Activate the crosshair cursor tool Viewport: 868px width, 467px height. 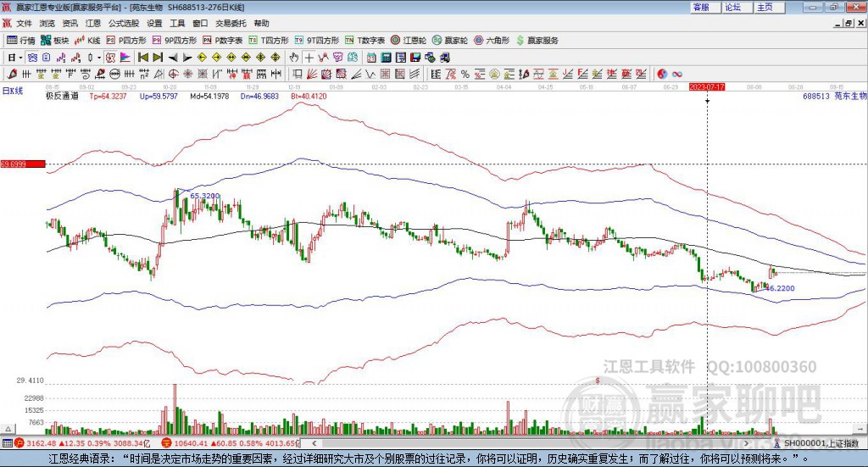coord(309,58)
